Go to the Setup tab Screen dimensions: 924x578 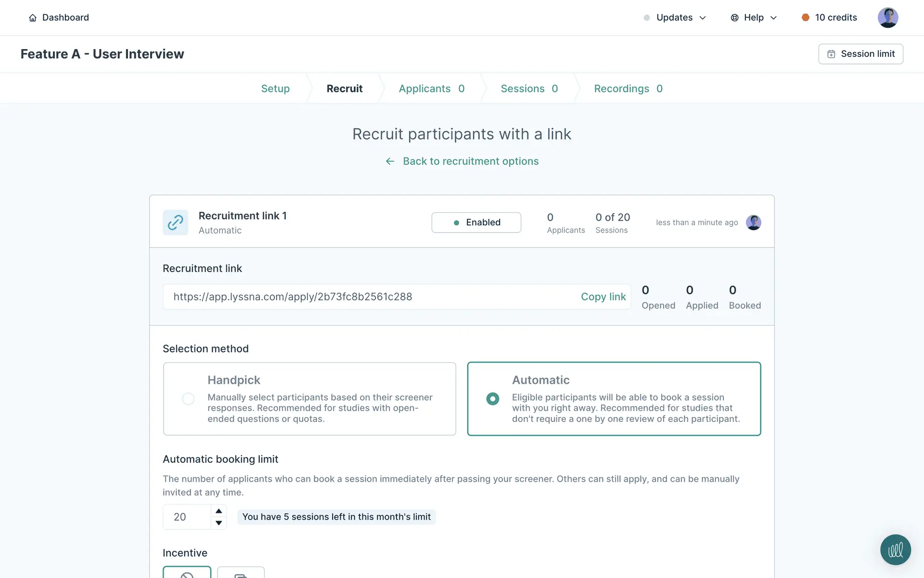[275, 89]
